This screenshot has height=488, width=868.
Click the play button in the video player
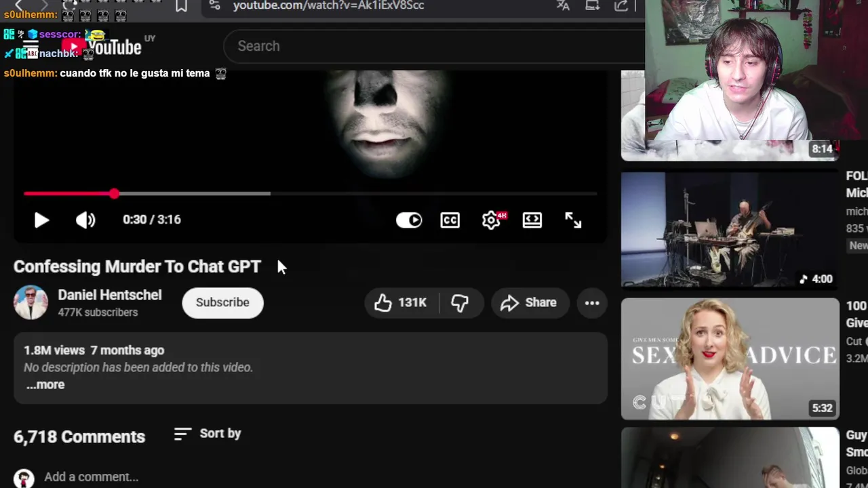point(41,220)
